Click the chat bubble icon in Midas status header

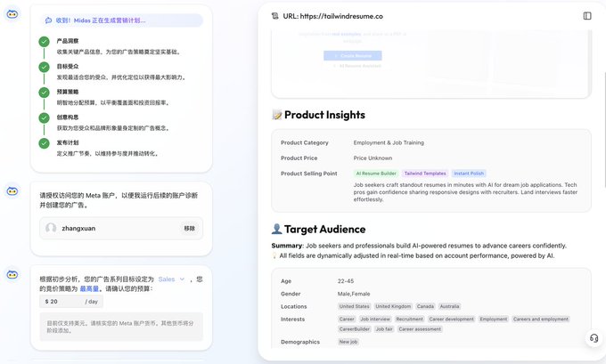point(48,20)
